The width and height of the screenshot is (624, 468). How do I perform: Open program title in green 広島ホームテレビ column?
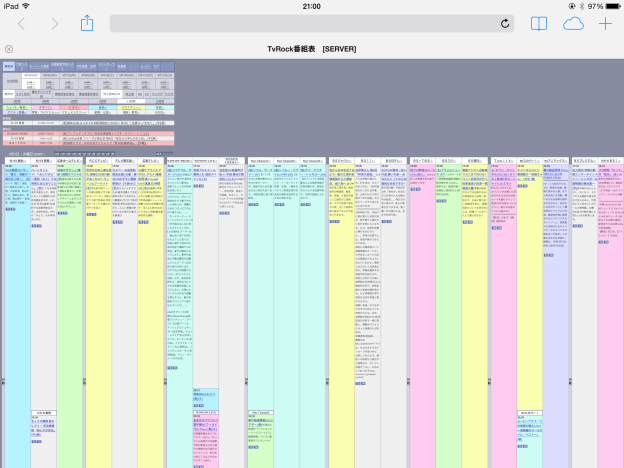pos(70,174)
